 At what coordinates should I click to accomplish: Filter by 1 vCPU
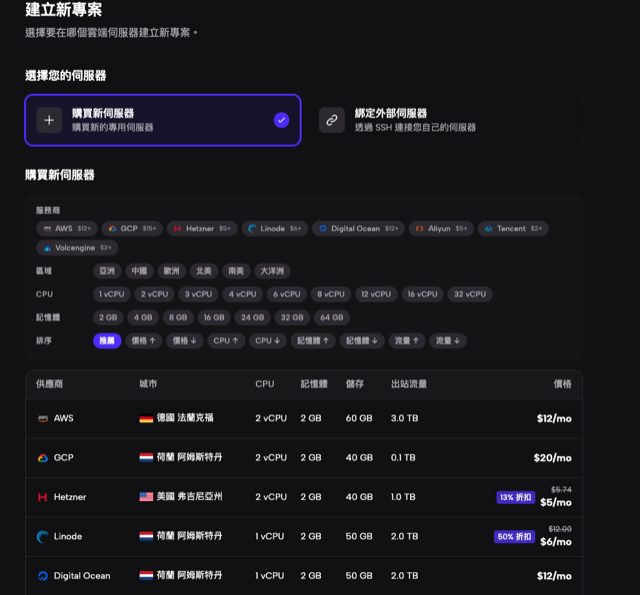pos(112,294)
